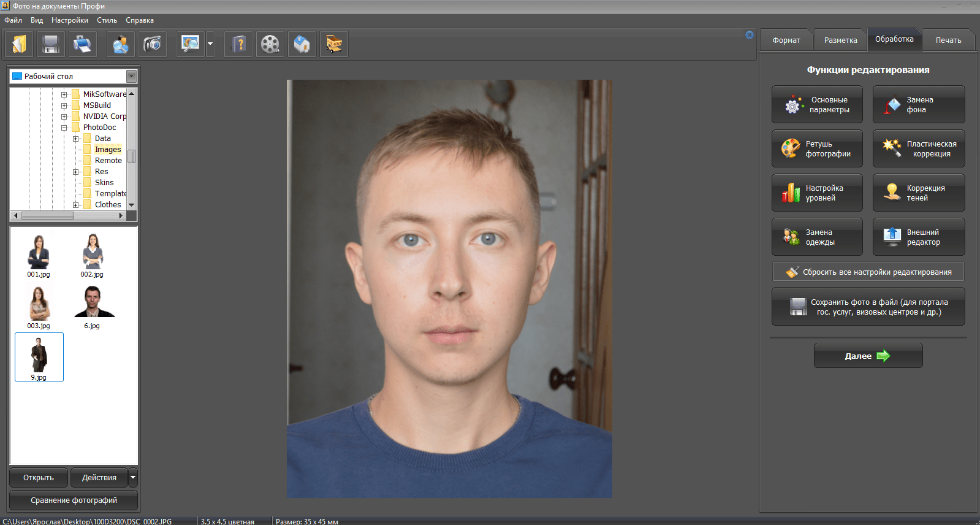
Task: Expand the Data folder node
Action: [x=75, y=139]
